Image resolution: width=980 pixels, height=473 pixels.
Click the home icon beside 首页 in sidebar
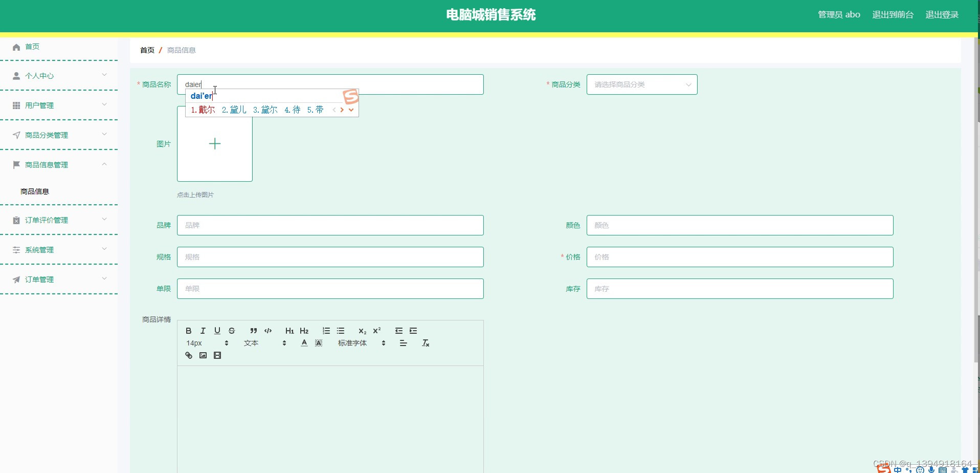pyautogui.click(x=16, y=47)
